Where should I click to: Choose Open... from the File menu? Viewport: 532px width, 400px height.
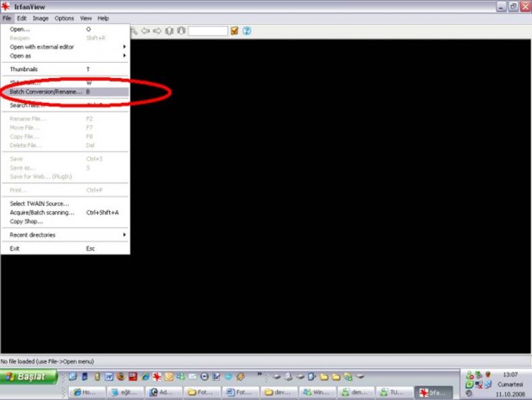click(65, 29)
